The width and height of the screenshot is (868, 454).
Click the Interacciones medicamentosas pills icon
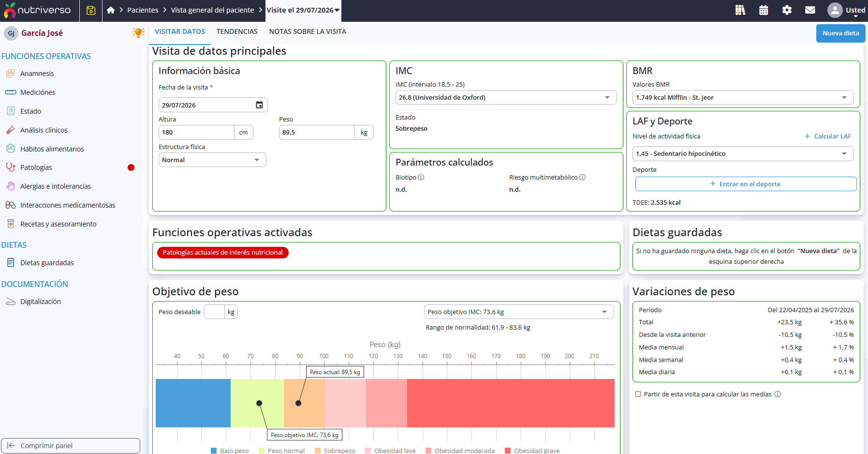(11, 205)
